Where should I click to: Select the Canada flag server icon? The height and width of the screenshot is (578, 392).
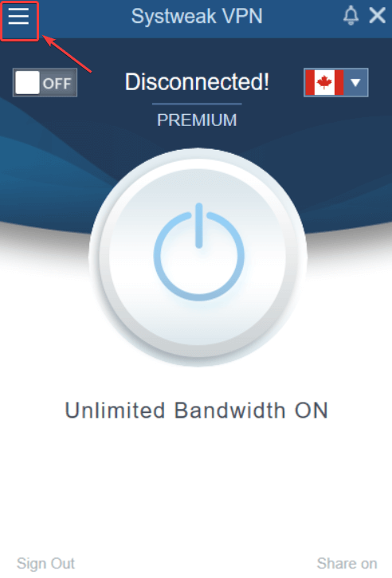point(324,83)
